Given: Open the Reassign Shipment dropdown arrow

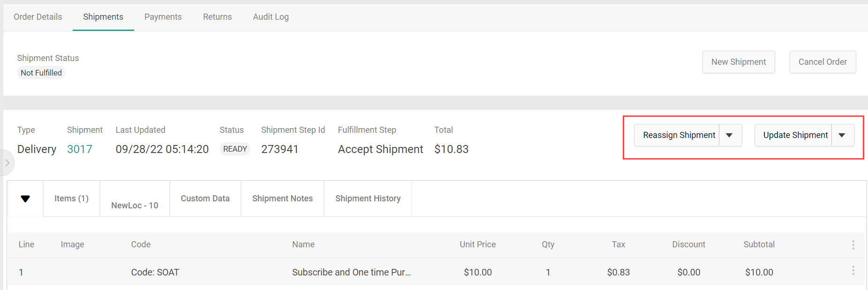Looking at the screenshot, I should [729, 135].
